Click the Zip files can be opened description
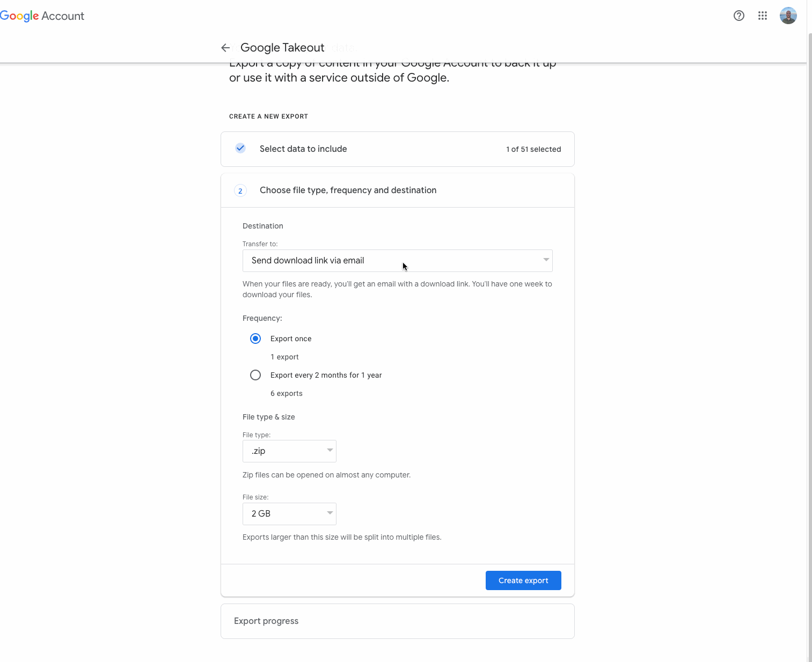Viewport: 812px width, 662px height. 326,475
